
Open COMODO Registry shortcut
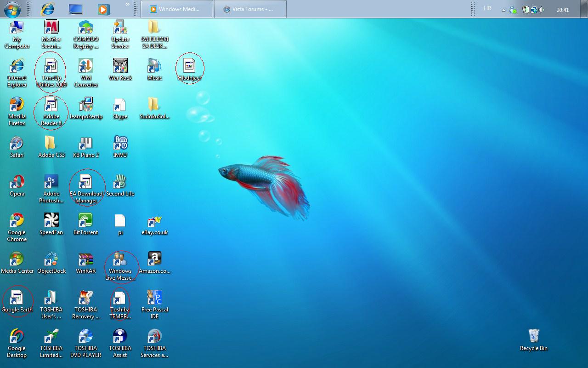coord(86,35)
